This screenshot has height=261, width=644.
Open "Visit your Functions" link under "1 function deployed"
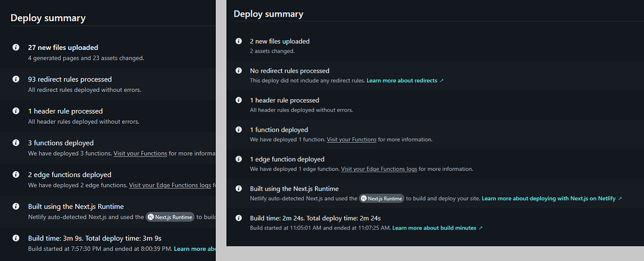(x=351, y=140)
